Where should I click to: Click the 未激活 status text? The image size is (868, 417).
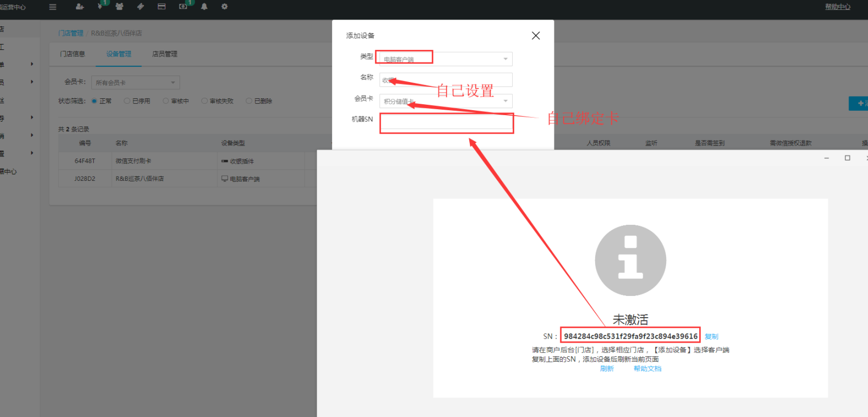click(630, 319)
